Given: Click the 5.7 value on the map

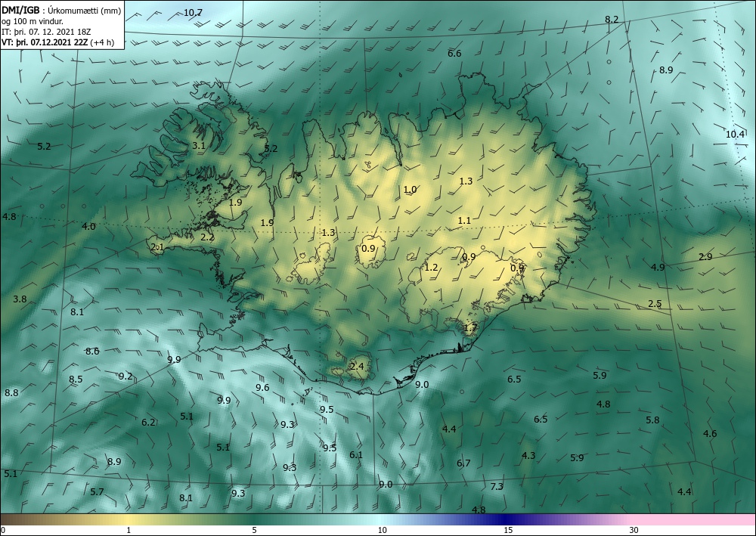Looking at the screenshot, I should pyautogui.click(x=97, y=491).
